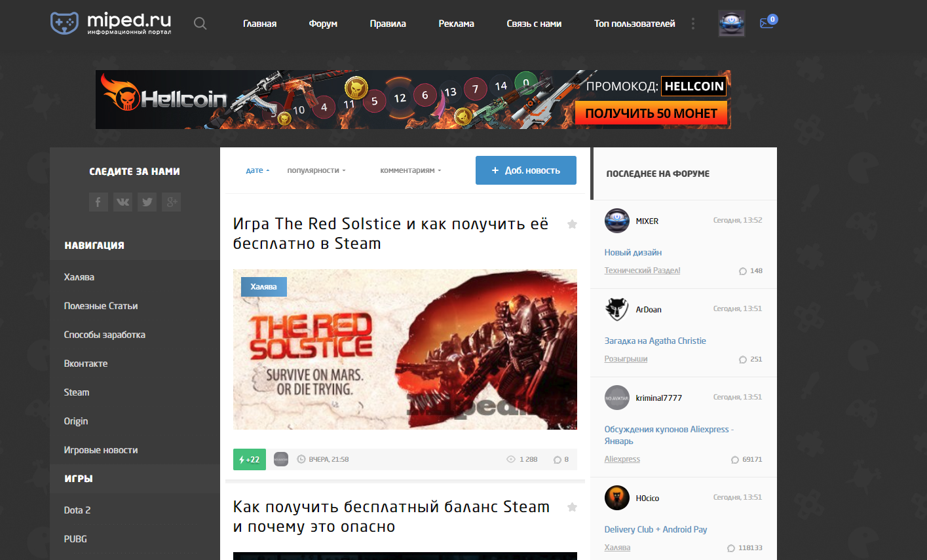This screenshot has height=560, width=927.
Task: Click the H0cico username
Action: [x=647, y=498]
